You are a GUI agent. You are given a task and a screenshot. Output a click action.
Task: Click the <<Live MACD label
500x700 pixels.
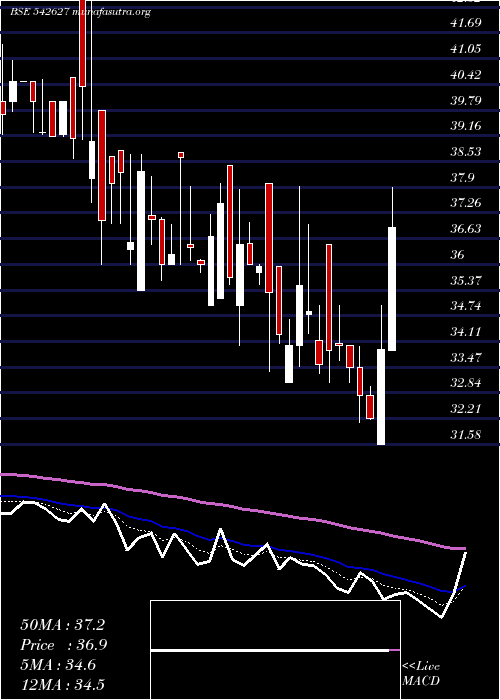(x=421, y=674)
